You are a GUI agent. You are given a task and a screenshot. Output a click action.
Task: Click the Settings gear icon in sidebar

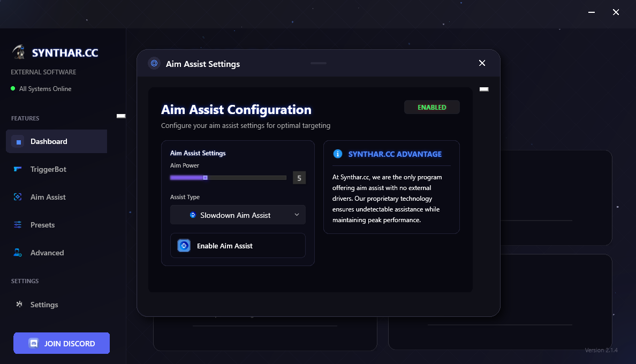point(19,304)
